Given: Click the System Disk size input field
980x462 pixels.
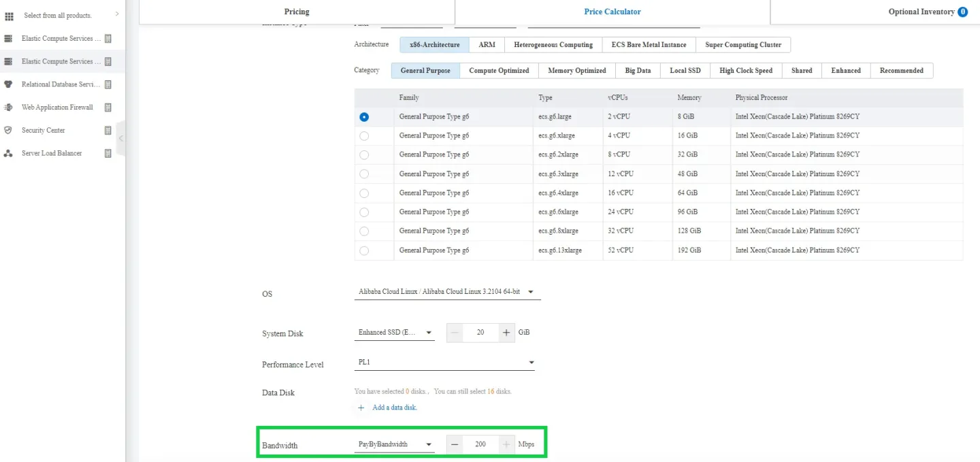Looking at the screenshot, I should click(480, 333).
